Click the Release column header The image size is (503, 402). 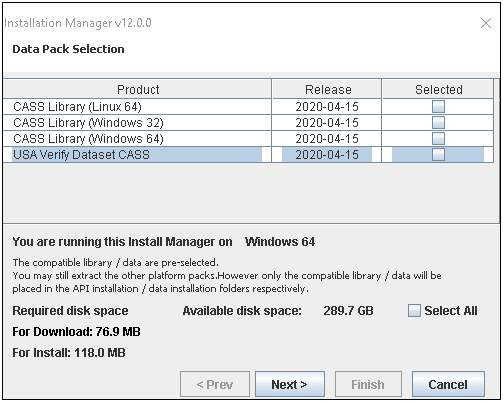[x=327, y=89]
